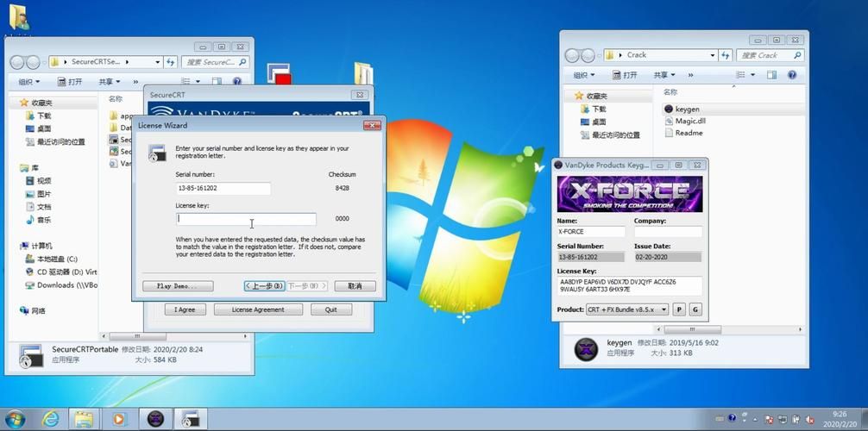The height and width of the screenshot is (431, 868).
Task: Open 本地磁盘 (C:) in left sidebar
Action: (51, 259)
